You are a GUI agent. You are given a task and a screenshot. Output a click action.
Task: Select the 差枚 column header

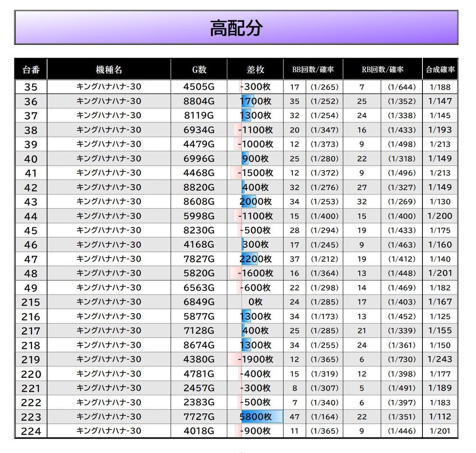click(x=255, y=70)
